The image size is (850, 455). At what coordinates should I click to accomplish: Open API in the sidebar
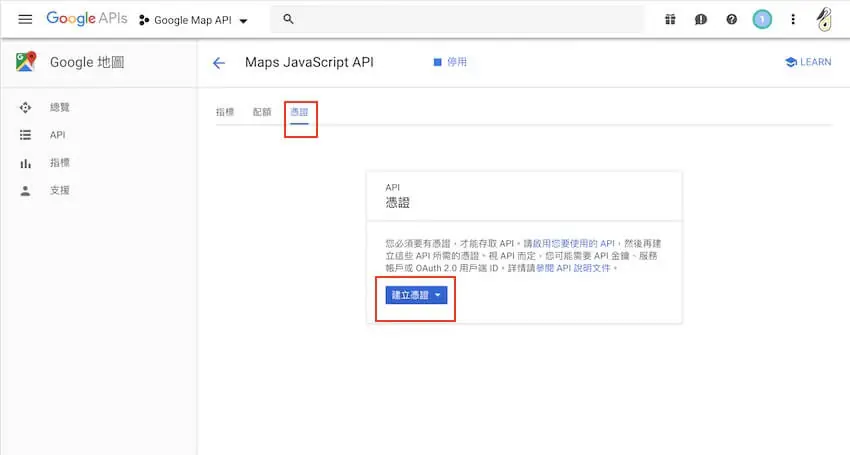point(57,135)
